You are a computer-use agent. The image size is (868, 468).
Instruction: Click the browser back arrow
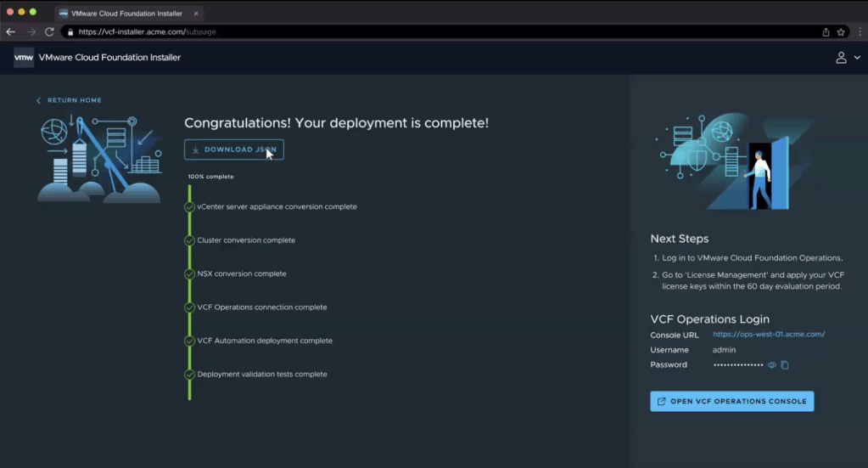[11, 32]
